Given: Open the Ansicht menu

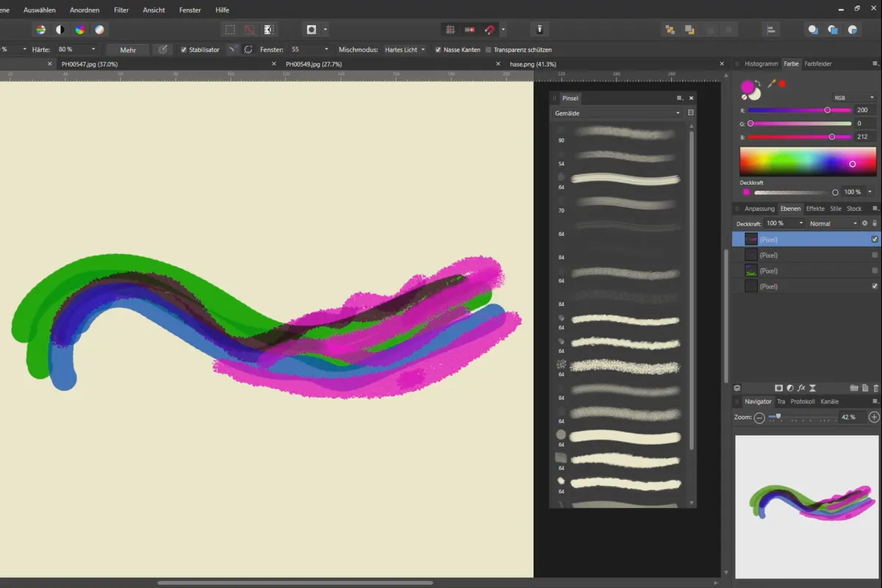Looking at the screenshot, I should [154, 10].
